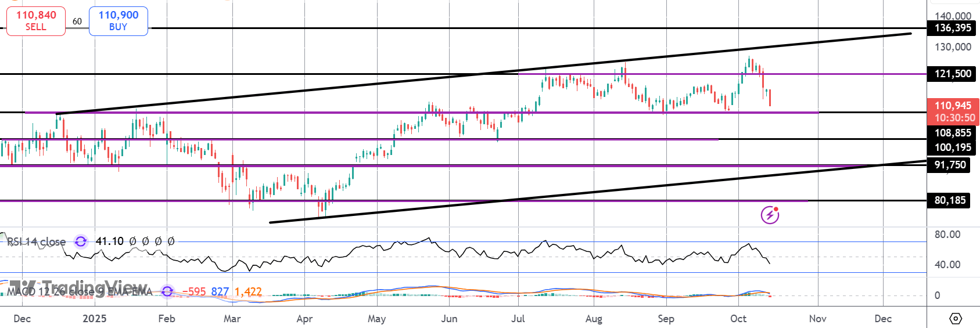Click the 108,855 price level label

[x=952, y=133]
